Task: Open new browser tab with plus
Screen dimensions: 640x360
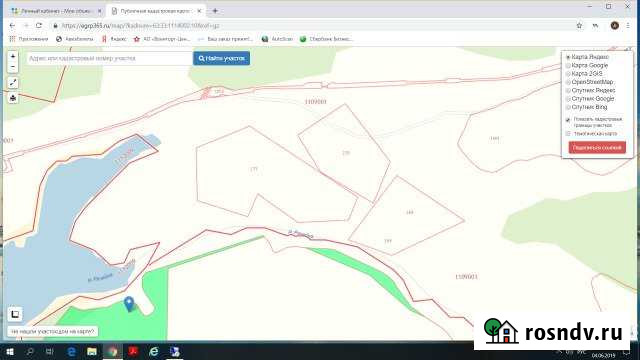Action: [x=215, y=11]
